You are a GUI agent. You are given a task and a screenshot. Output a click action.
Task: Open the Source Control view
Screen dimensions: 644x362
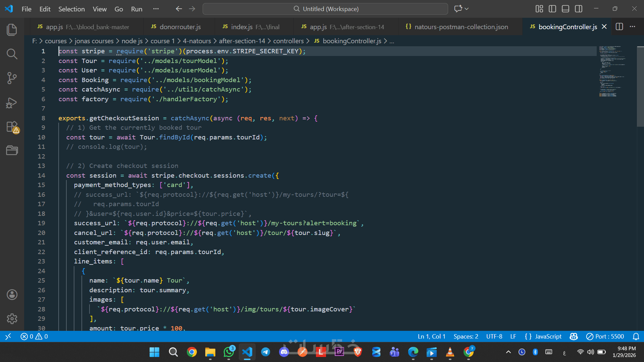[x=12, y=78]
